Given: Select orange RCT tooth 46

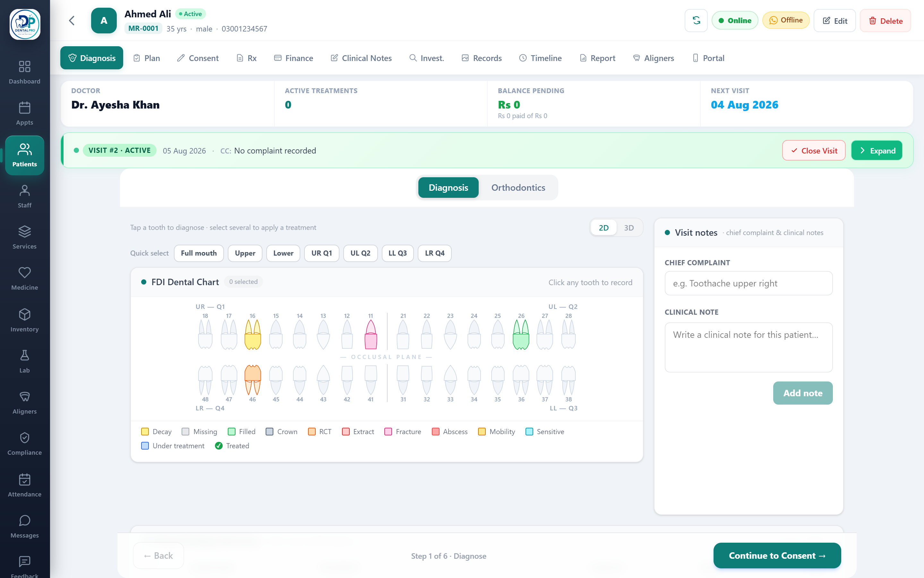Looking at the screenshot, I should pos(252,380).
